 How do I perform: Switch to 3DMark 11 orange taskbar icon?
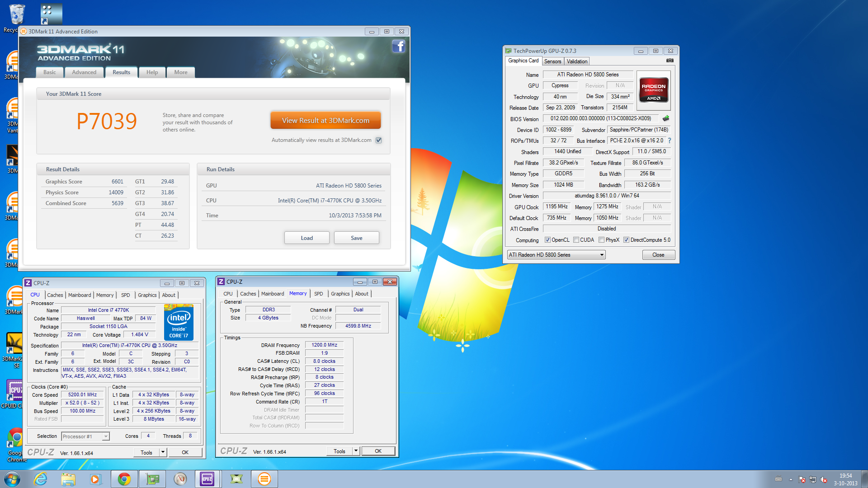pos(264,479)
